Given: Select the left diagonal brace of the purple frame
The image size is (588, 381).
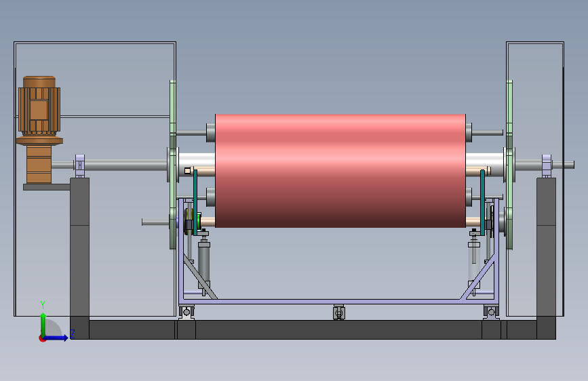Looking at the screenshot, I should tap(200, 277).
